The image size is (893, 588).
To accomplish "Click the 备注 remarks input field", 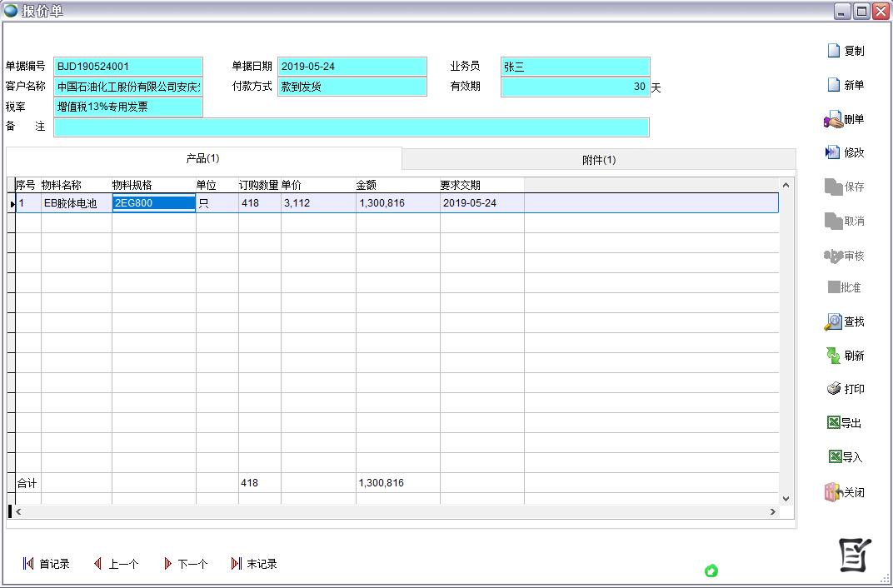I will click(x=351, y=127).
